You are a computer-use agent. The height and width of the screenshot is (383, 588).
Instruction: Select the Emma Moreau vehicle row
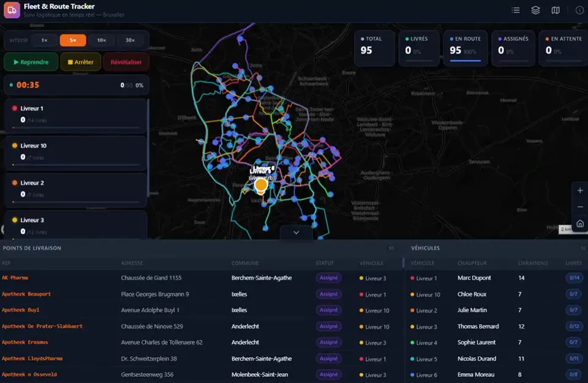tap(497, 375)
